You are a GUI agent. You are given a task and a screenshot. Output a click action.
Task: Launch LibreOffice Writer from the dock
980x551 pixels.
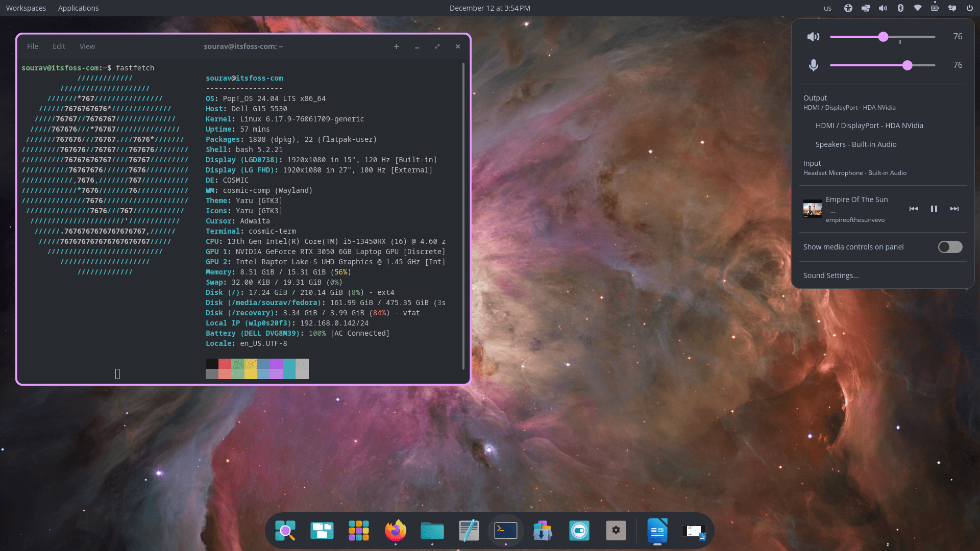pos(657,531)
